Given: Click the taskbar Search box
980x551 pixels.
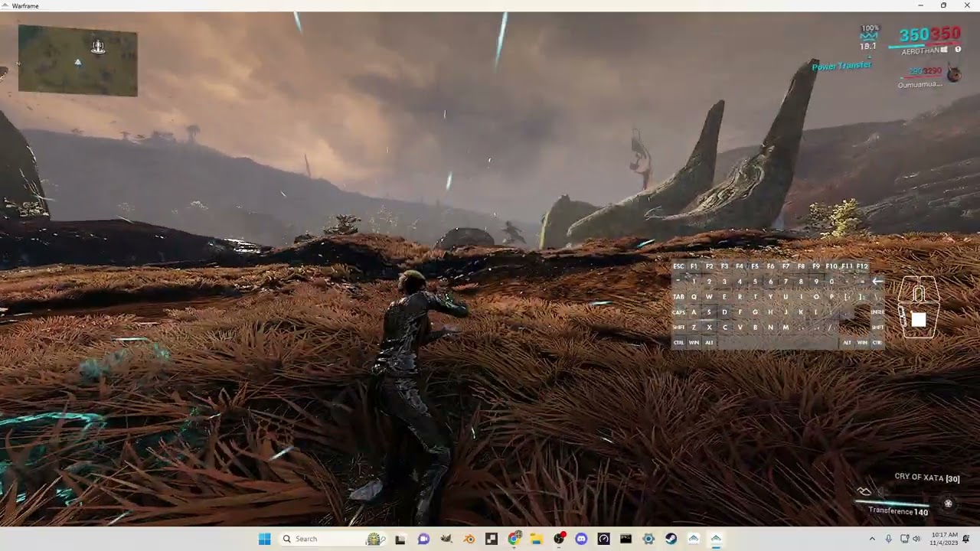Looking at the screenshot, I should [x=334, y=539].
